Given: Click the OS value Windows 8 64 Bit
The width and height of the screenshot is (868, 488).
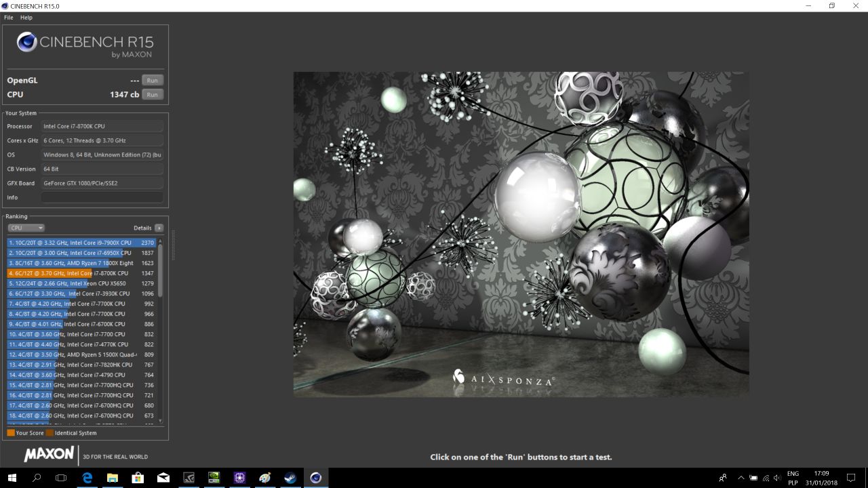Looking at the screenshot, I should (102, 155).
